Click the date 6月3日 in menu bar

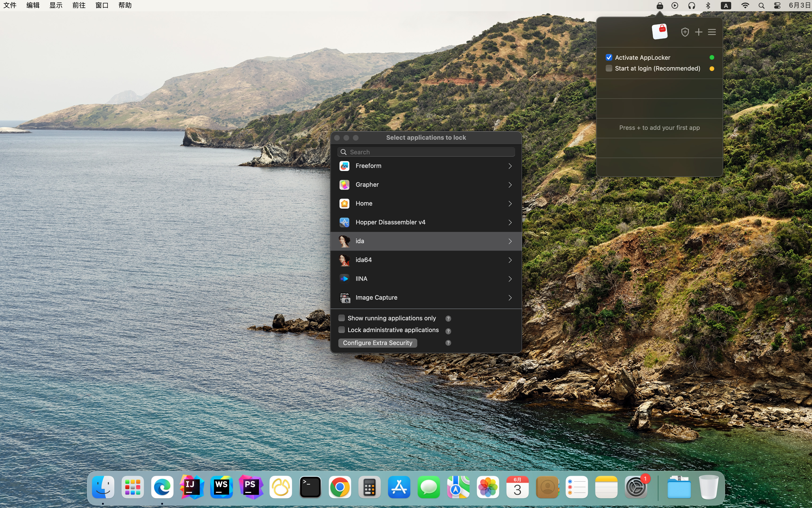click(800, 5)
